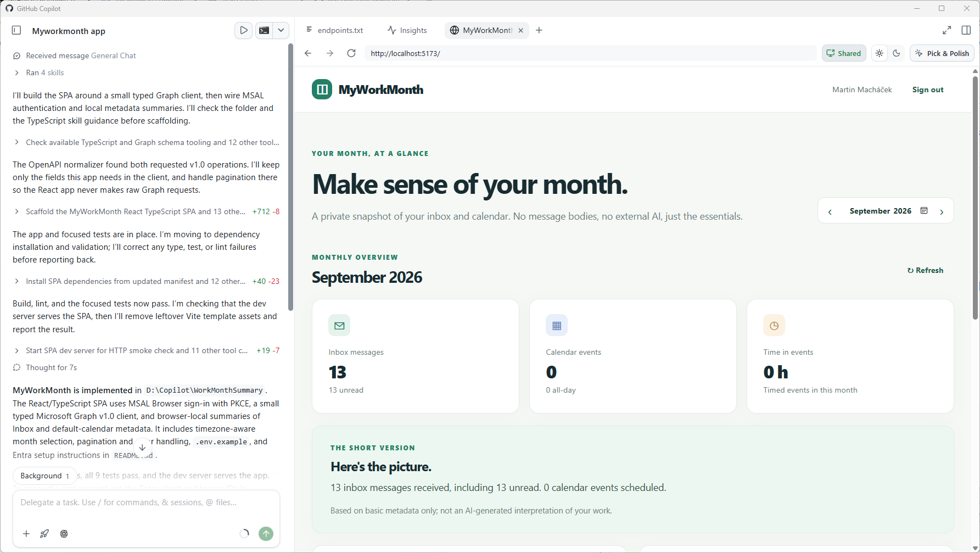The image size is (980, 553).
Task: Click the +40 -23 diff stats
Action: pos(266,281)
